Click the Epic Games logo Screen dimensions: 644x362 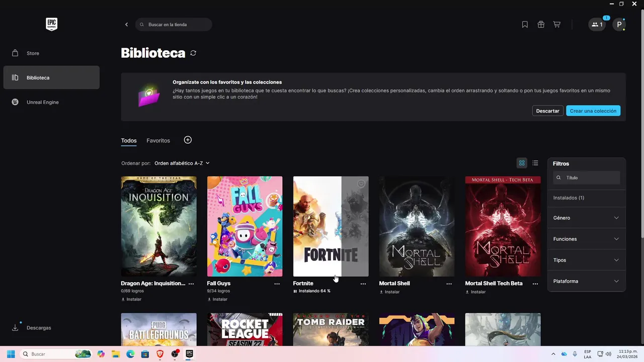coord(51,24)
